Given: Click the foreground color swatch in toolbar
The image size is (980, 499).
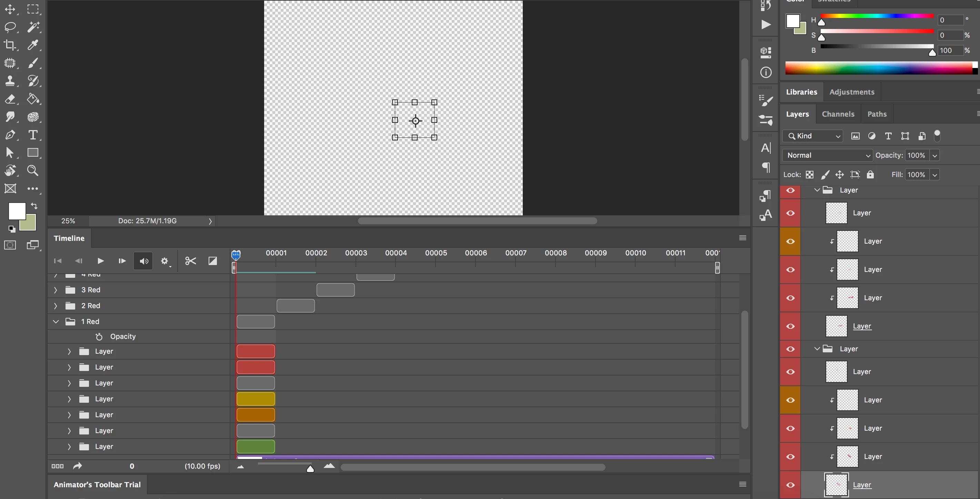Looking at the screenshot, I should 17,211.
